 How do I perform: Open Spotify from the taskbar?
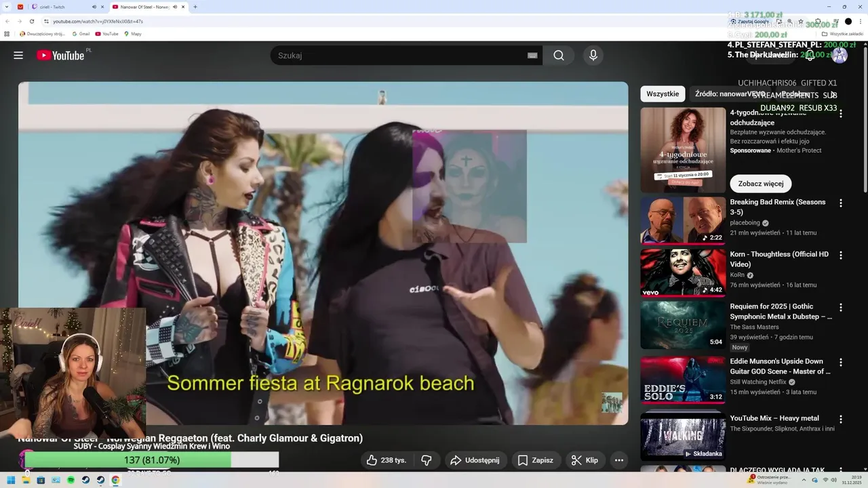[x=71, y=480]
